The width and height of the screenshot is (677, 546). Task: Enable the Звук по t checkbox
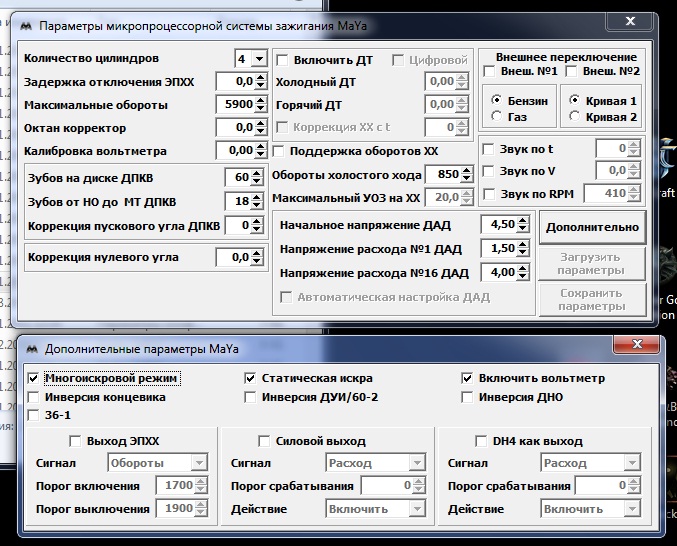[488, 149]
